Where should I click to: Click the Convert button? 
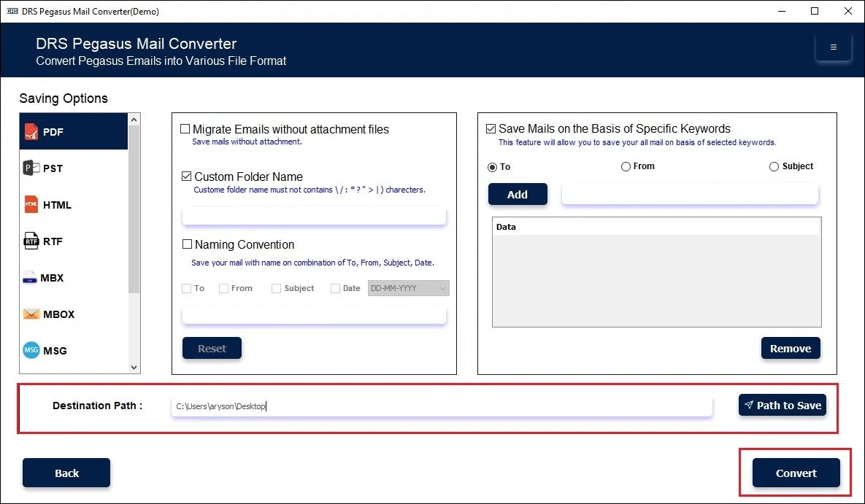tap(796, 473)
